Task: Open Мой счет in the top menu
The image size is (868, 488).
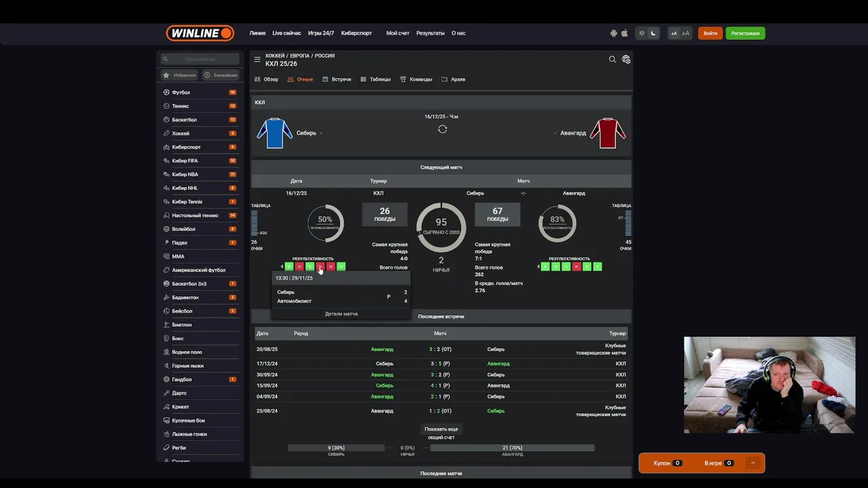Action: click(x=398, y=33)
